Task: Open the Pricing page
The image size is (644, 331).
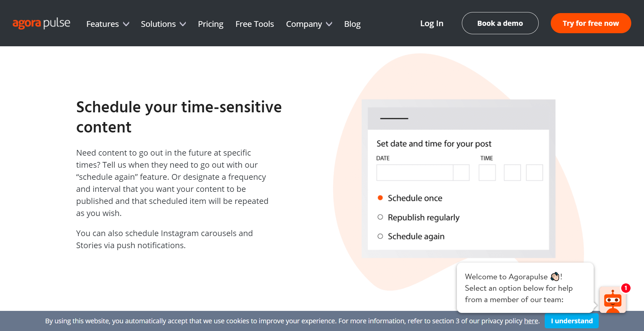Action: pyautogui.click(x=211, y=24)
